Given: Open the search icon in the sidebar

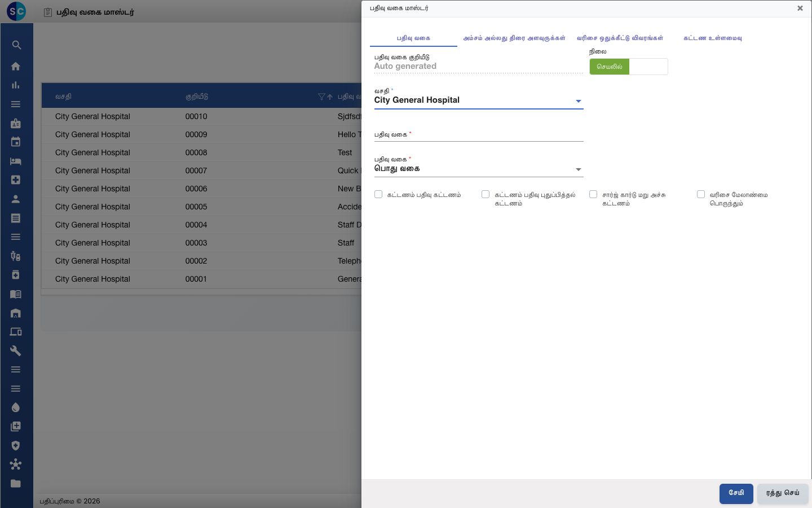Looking at the screenshot, I should (16, 45).
